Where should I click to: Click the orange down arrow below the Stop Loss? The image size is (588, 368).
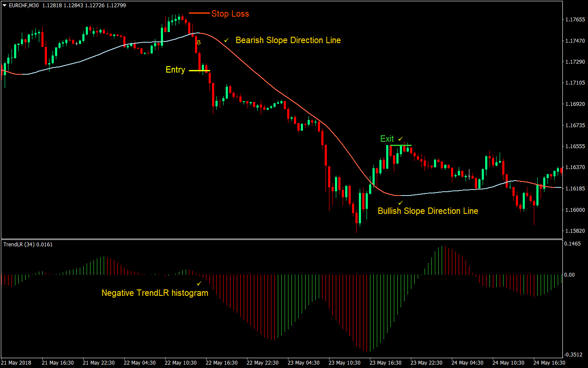pyautogui.click(x=198, y=43)
